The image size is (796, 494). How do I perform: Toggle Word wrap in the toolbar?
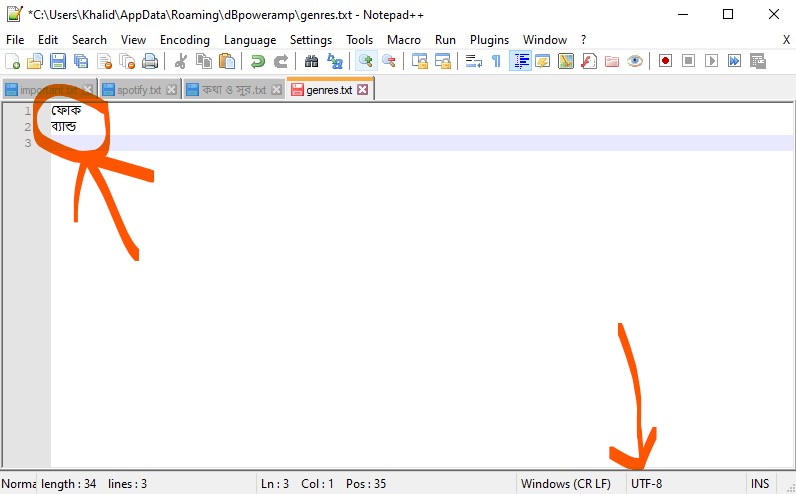474,61
